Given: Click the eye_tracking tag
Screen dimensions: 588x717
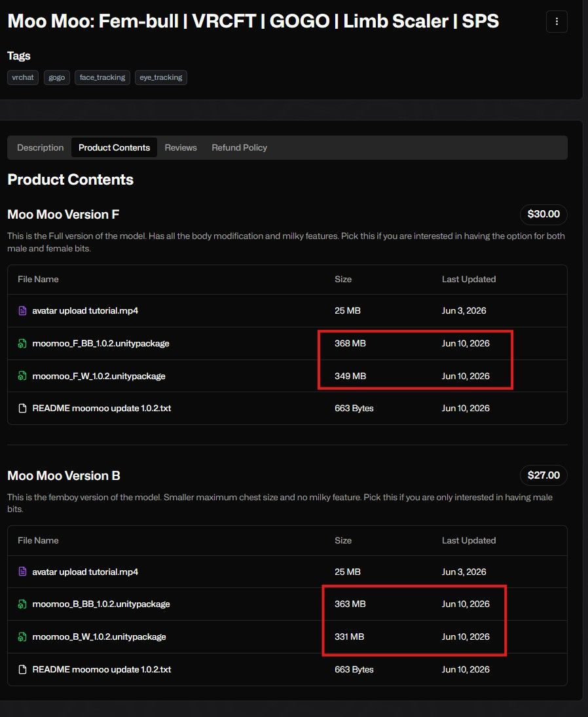Looking at the screenshot, I should (x=161, y=77).
